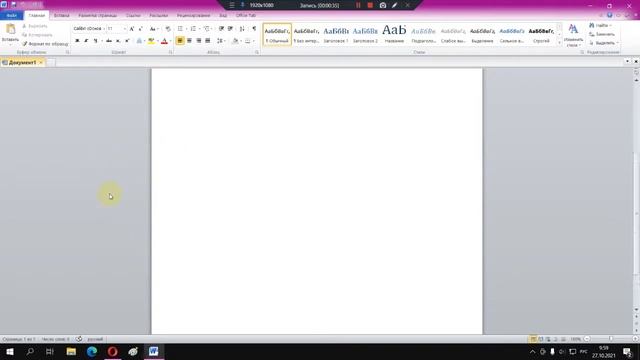Justify the paragraph text

tap(208, 41)
